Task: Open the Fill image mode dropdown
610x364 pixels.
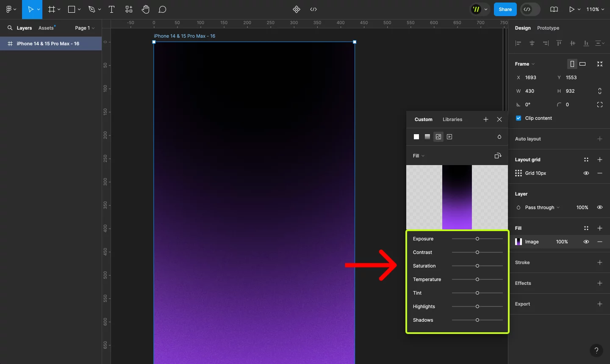Action: tap(419, 156)
